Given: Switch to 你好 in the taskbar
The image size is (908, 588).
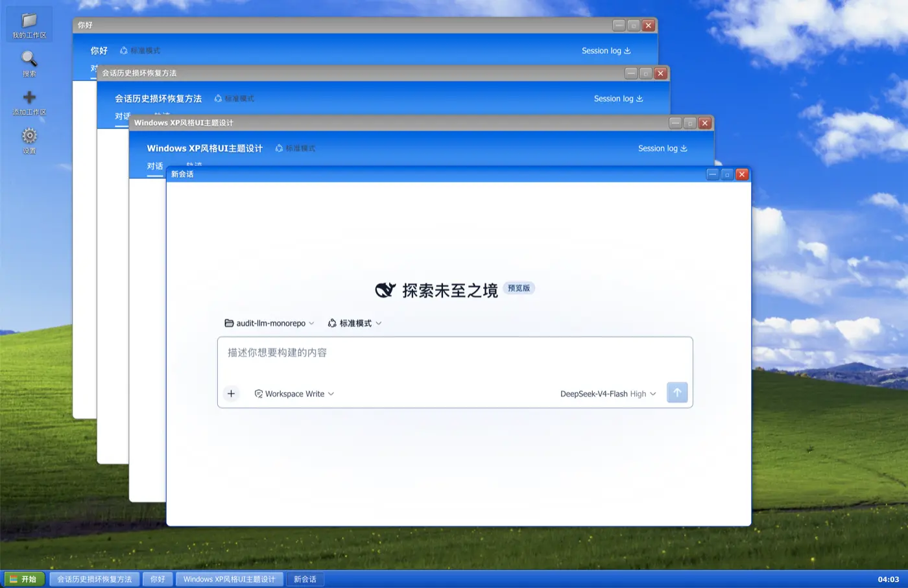Looking at the screenshot, I should point(158,579).
